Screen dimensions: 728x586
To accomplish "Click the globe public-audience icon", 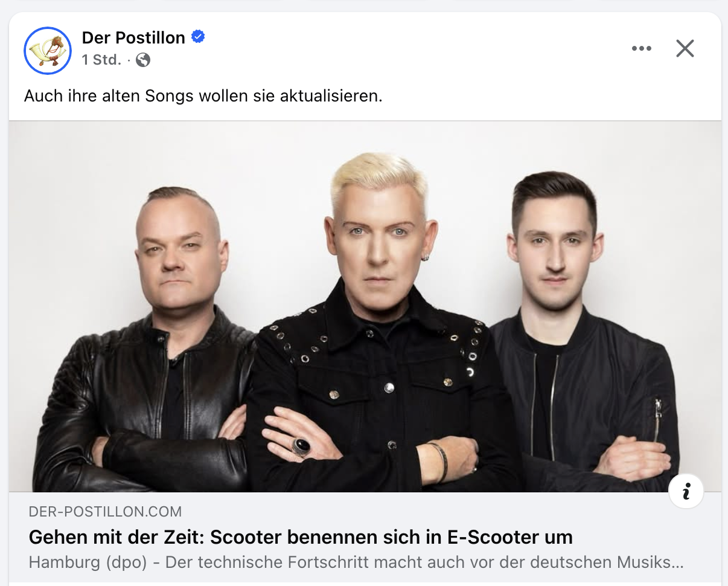I will point(143,60).
